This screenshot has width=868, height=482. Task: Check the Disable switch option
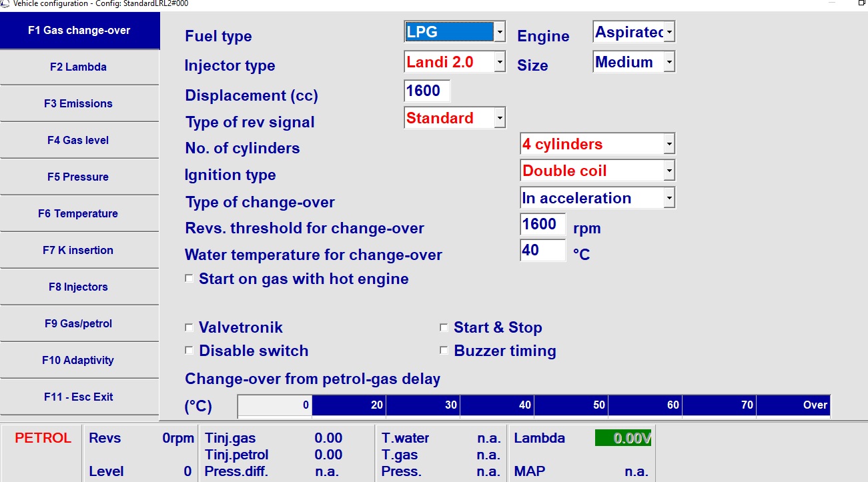click(x=189, y=351)
